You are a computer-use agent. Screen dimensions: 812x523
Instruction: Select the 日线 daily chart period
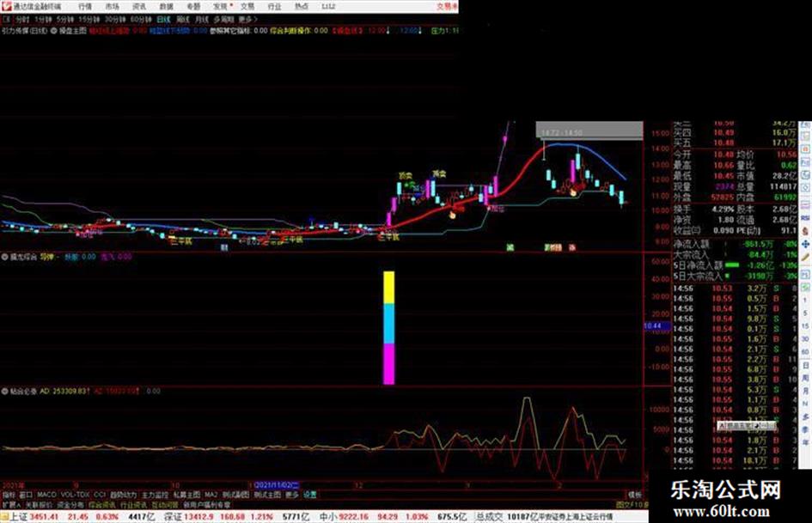[x=163, y=19]
